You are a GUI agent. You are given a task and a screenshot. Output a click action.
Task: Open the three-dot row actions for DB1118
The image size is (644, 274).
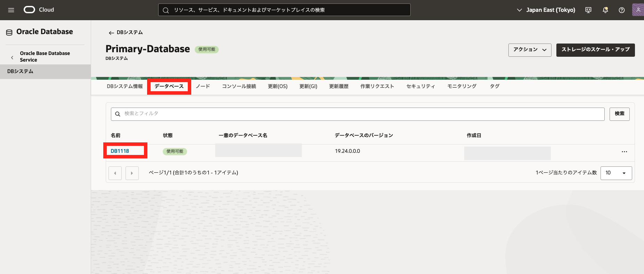click(x=624, y=152)
